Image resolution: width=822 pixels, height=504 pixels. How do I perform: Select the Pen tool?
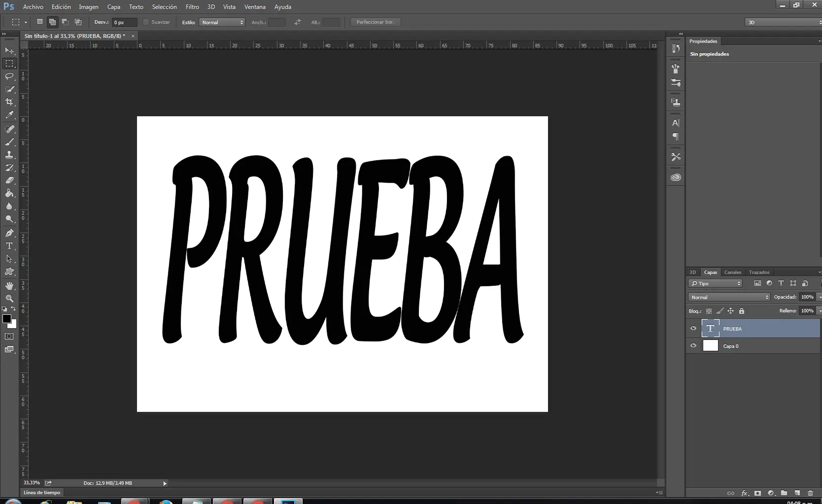point(9,233)
